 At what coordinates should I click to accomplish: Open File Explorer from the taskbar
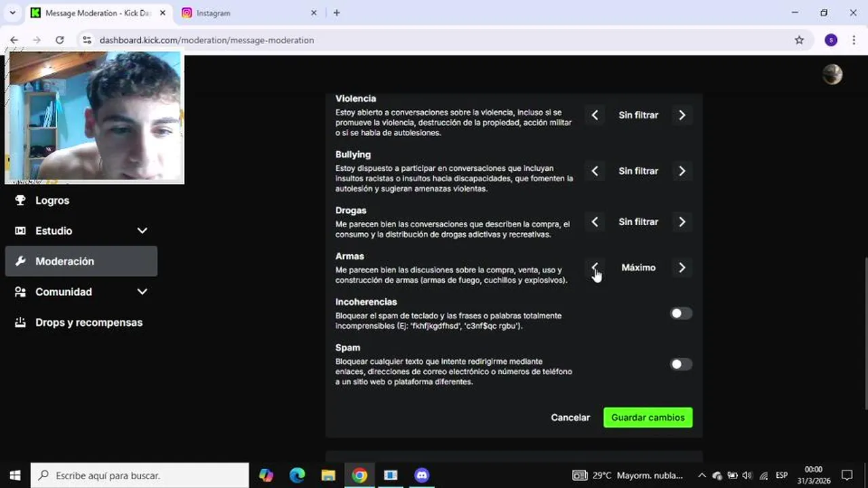[x=328, y=475]
